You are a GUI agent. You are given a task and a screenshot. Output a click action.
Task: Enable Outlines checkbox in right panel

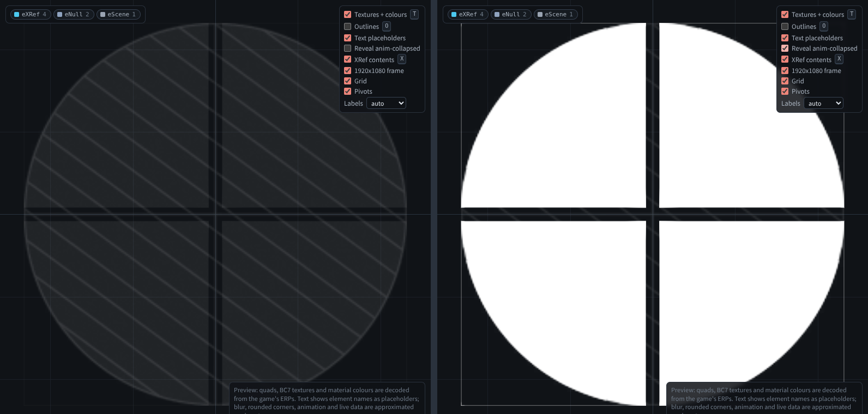pos(785,26)
